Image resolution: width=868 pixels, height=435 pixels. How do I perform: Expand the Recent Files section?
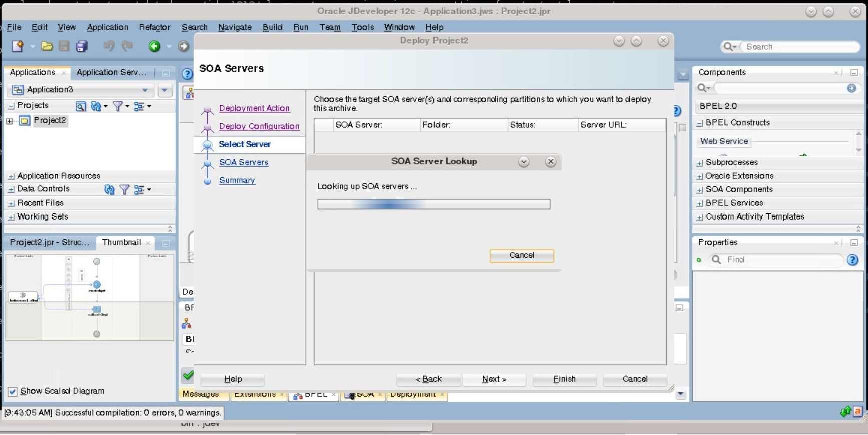[11, 203]
